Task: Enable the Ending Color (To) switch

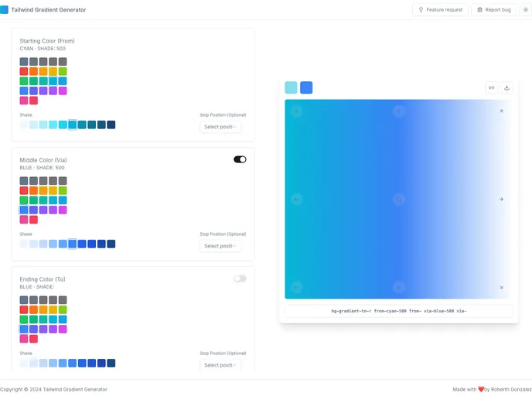Action: [240, 278]
